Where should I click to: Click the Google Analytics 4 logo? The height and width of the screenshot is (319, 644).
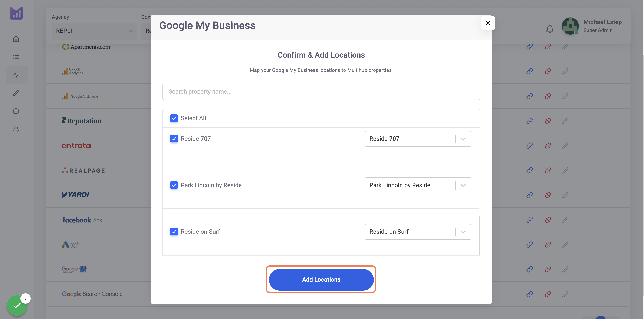80,96
